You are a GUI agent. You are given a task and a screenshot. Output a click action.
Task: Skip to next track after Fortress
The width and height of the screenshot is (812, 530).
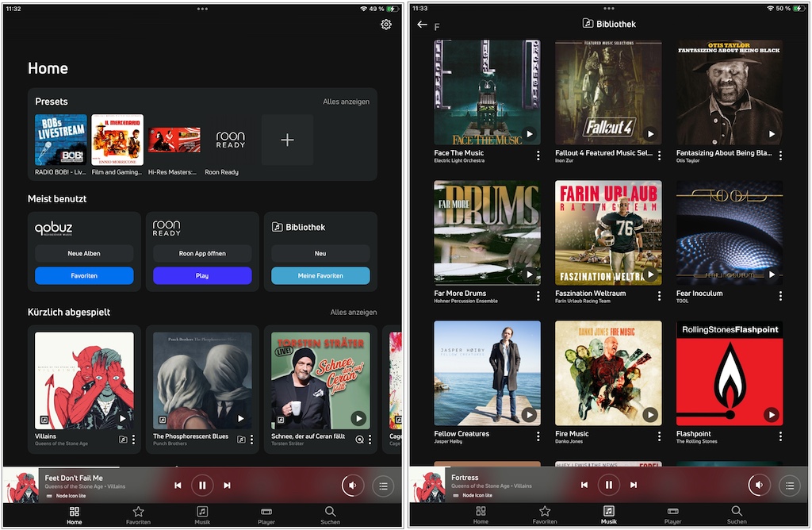click(x=634, y=485)
